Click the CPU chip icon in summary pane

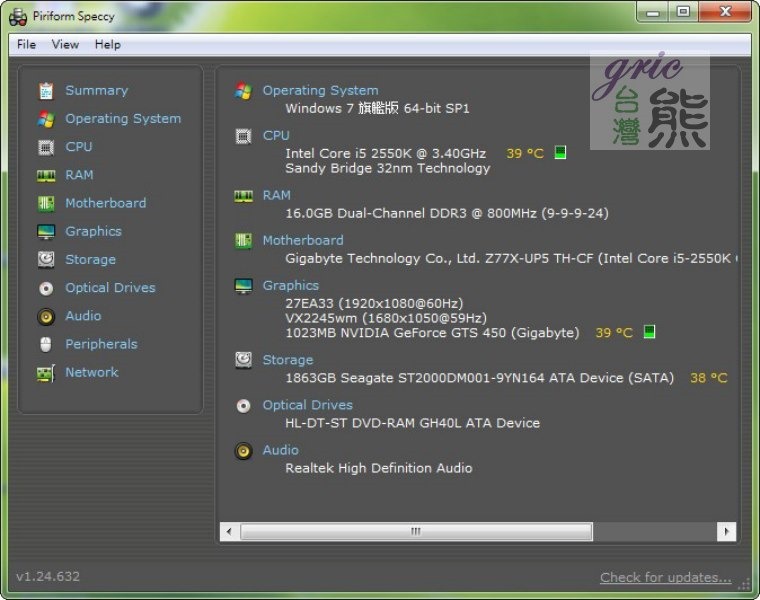[243, 136]
